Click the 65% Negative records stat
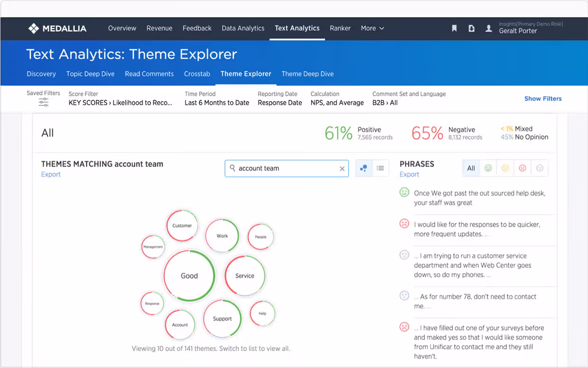 447,133
